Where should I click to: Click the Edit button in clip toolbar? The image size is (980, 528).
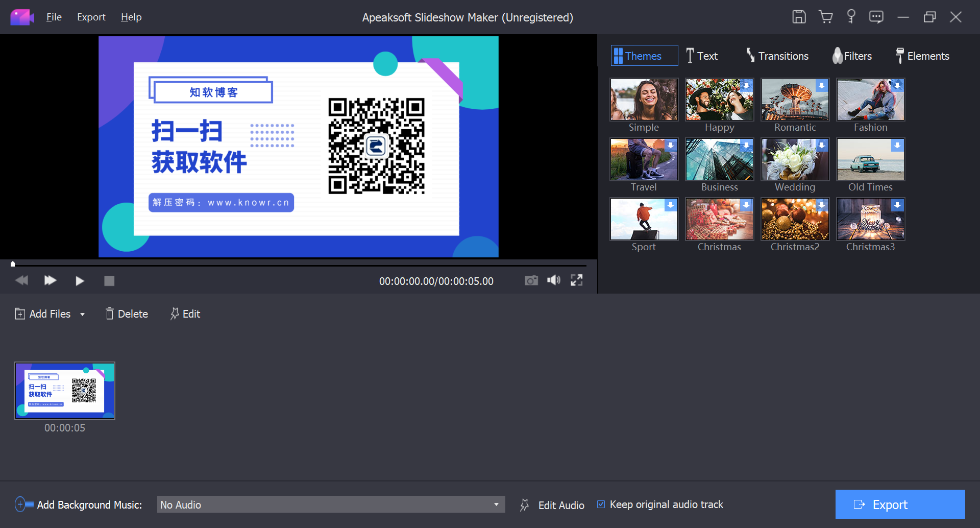[185, 314]
